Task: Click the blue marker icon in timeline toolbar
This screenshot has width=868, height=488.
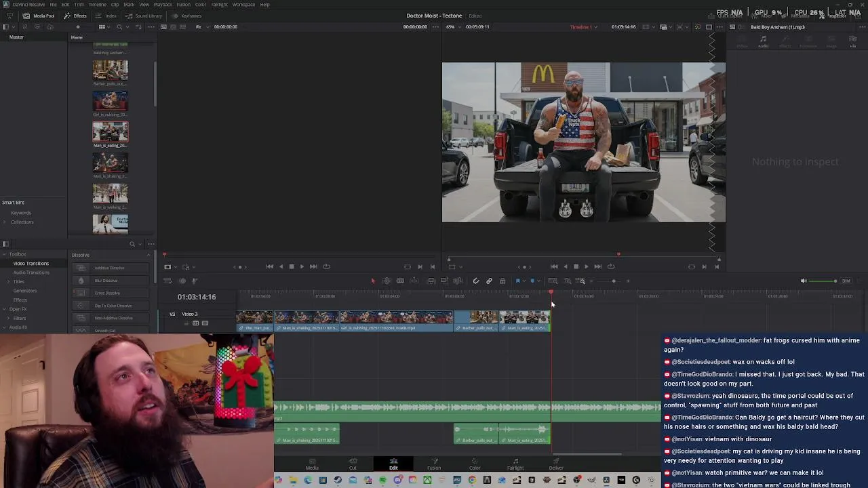Action: (x=532, y=281)
